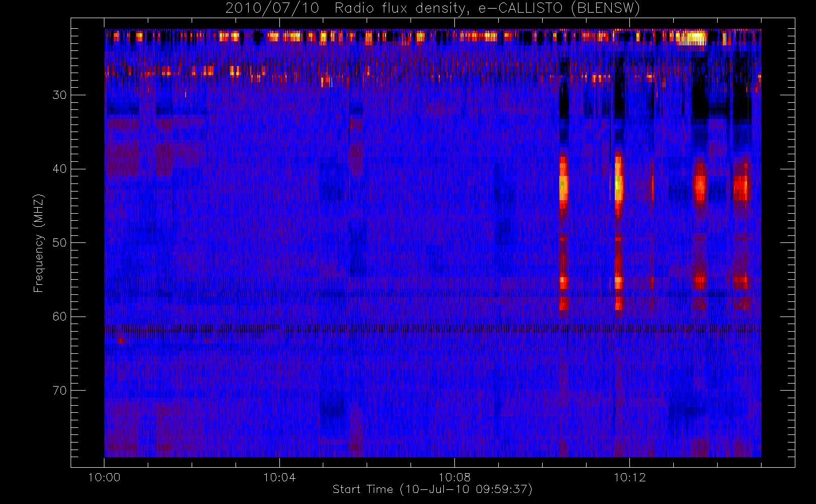Click the 10:00 time tick label
816x504 pixels.
coord(104,477)
